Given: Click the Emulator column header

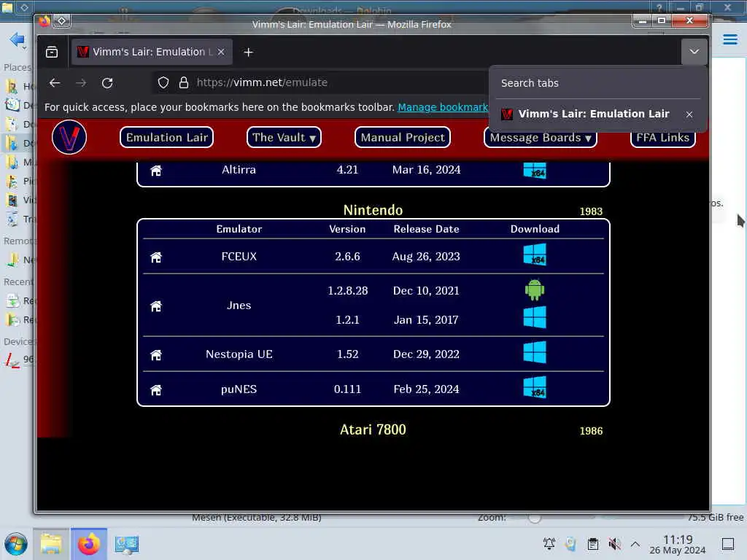Looking at the screenshot, I should tap(239, 229).
